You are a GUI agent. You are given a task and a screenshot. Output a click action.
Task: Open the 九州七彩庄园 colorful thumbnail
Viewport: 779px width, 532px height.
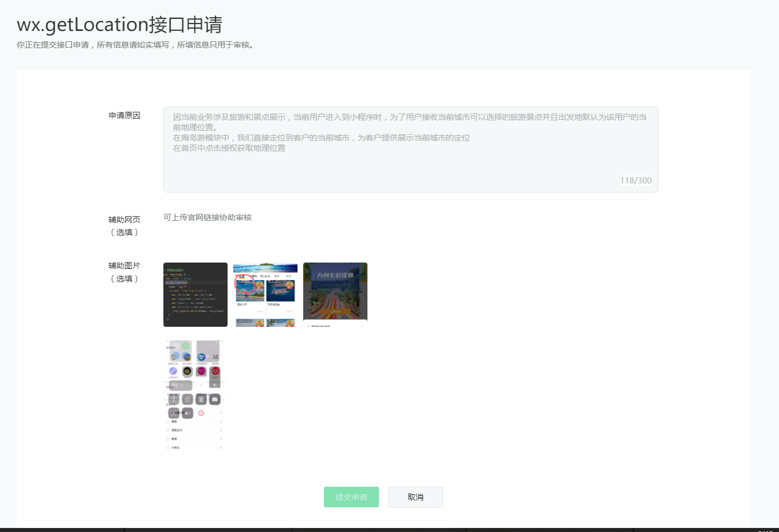[335, 295]
